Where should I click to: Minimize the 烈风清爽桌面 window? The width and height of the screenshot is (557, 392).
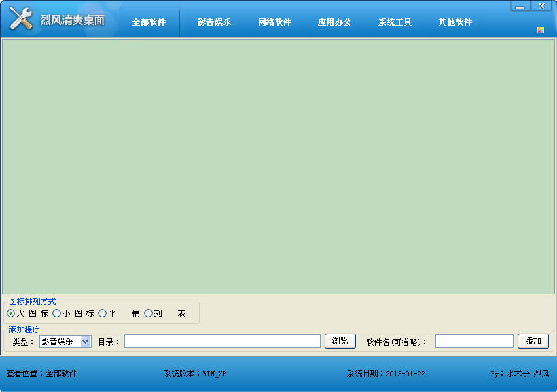[x=520, y=6]
